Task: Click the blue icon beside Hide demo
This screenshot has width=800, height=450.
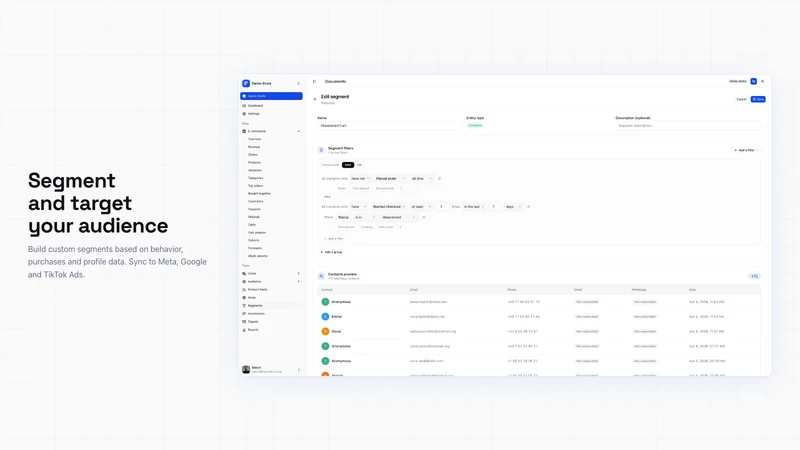Action: tap(754, 82)
